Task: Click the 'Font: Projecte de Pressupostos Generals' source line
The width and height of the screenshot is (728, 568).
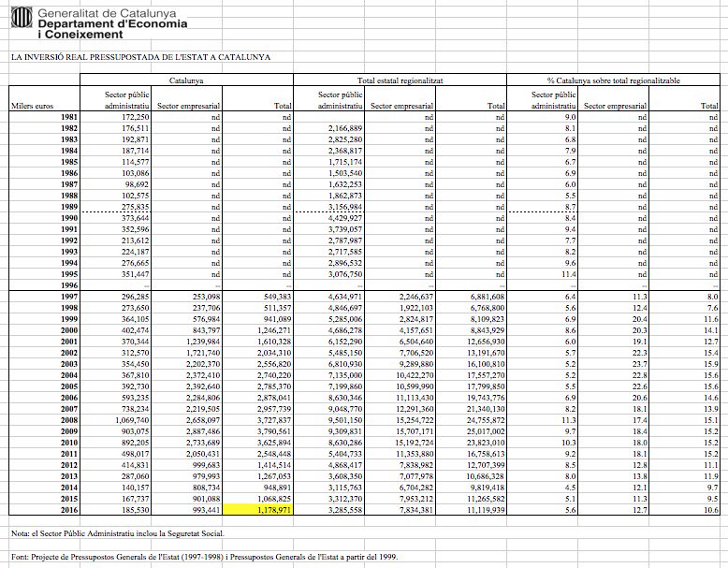Action: pyautogui.click(x=204, y=557)
